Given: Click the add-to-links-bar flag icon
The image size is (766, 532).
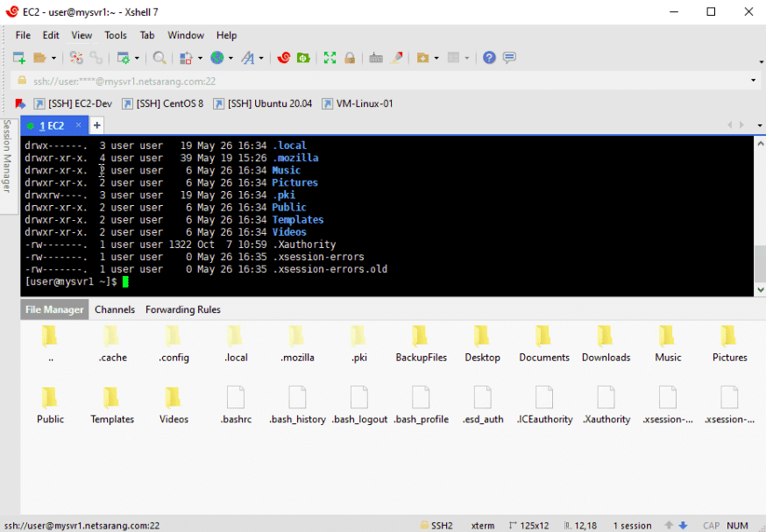Looking at the screenshot, I should pyautogui.click(x=20, y=103).
